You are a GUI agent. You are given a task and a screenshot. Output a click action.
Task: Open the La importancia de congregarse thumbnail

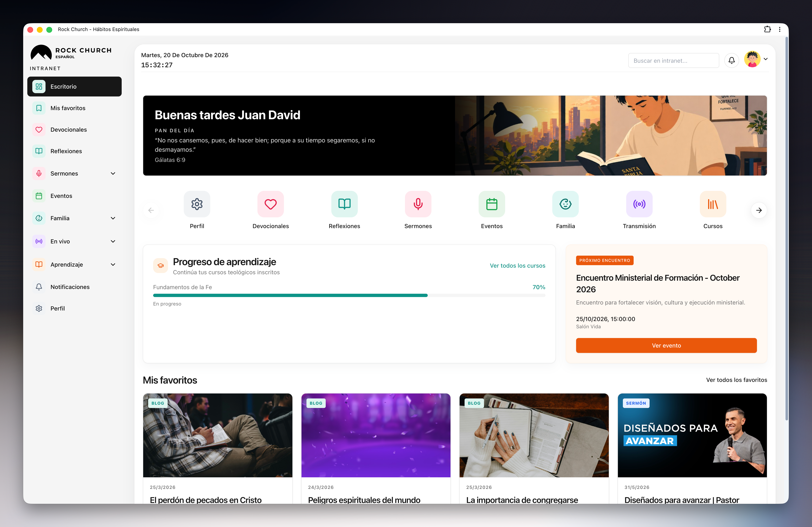pos(534,435)
